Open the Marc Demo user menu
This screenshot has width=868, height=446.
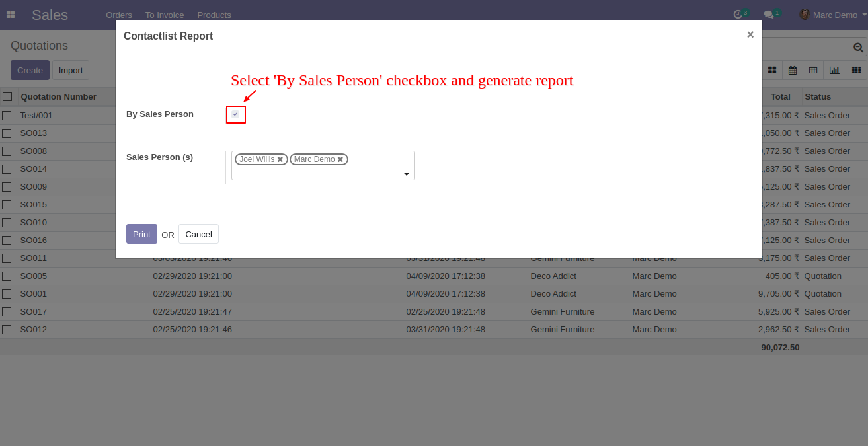click(828, 14)
